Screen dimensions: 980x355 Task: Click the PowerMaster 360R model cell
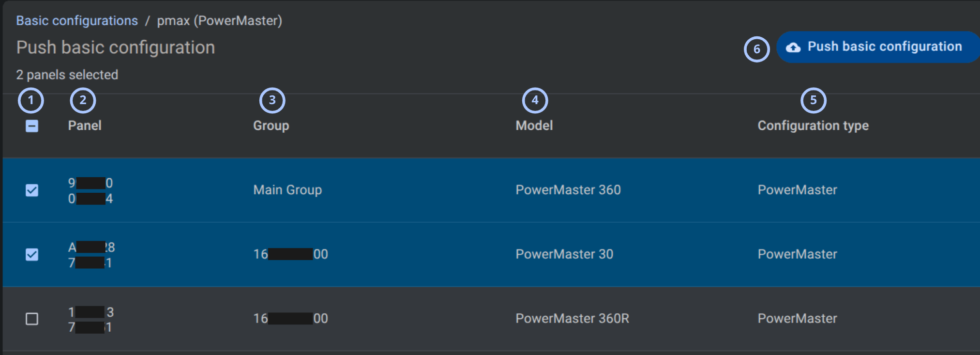pyautogui.click(x=573, y=319)
